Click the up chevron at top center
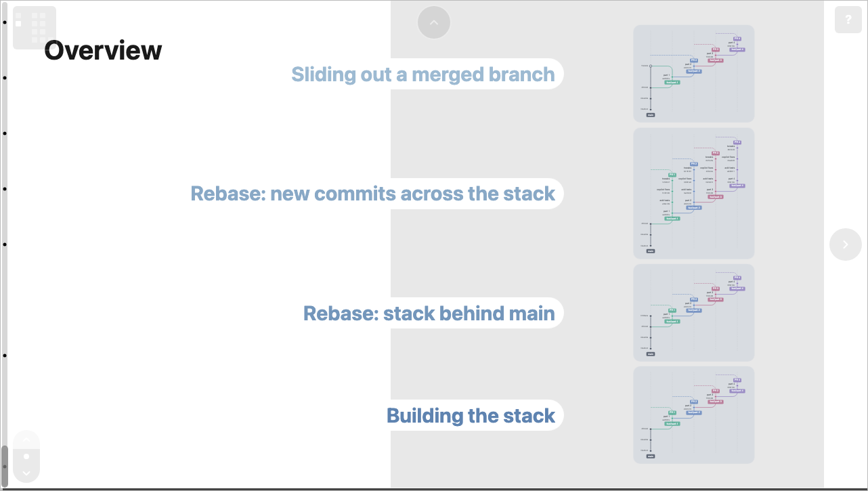Screen dimensions: 868x491 tap(434, 22)
